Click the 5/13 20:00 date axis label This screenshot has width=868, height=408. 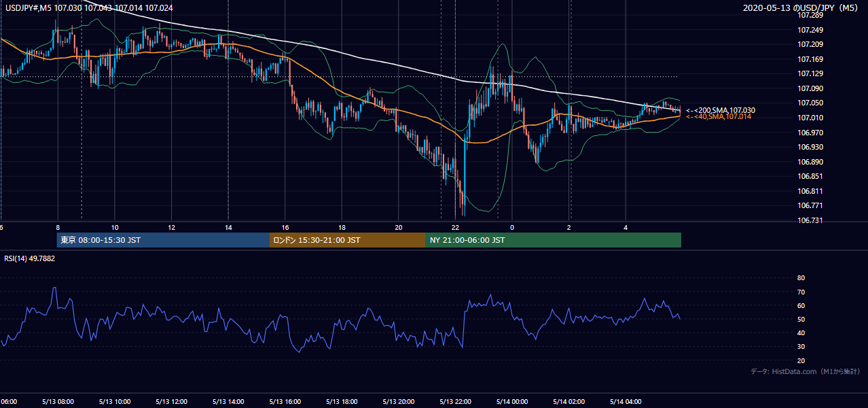point(399,402)
